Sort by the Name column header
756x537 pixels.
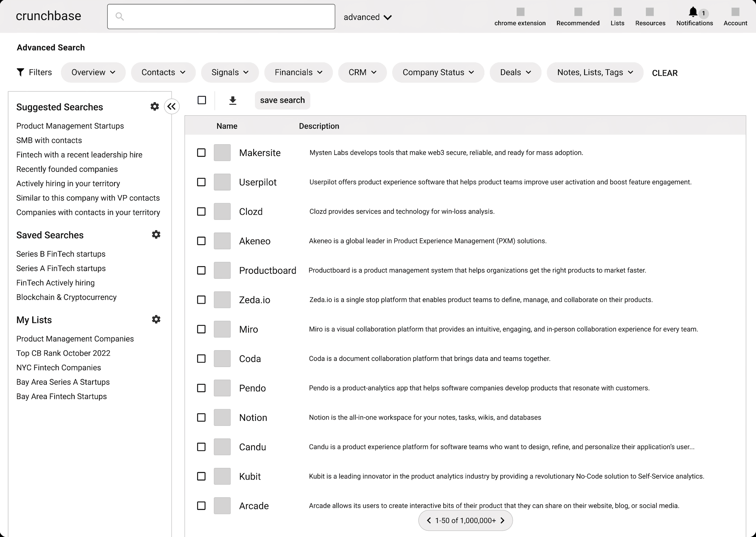(x=227, y=126)
